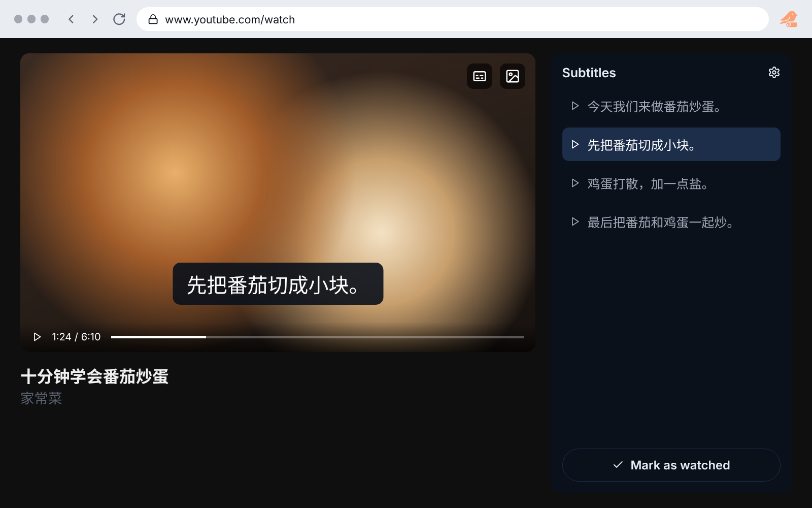
Task: Click the highlighted subtitle text 先把番茄切成小块。 in the list
Action: (x=641, y=145)
